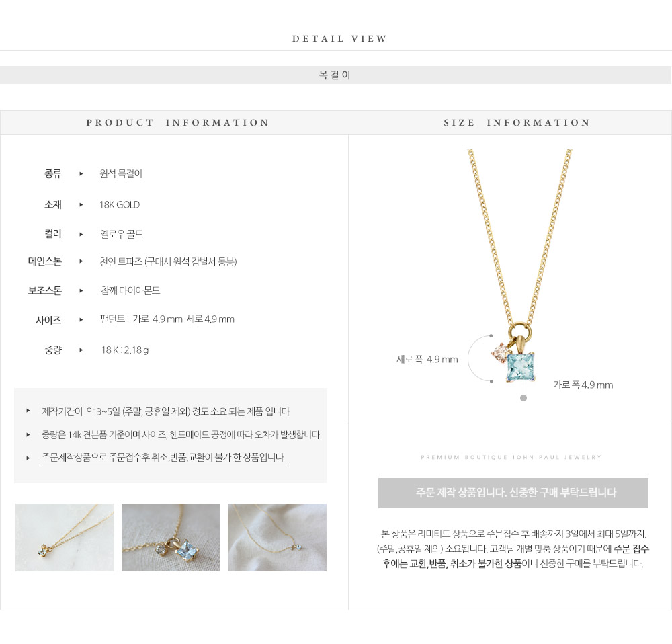The width and height of the screenshot is (672, 644).
Task: Click the blue topaz square pendant
Action: 521,367
